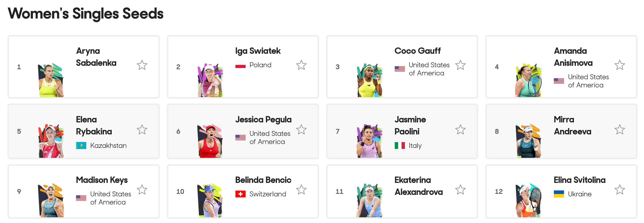Tap the star icon for Mirra Andreeva
644x223 pixels.
[620, 130]
